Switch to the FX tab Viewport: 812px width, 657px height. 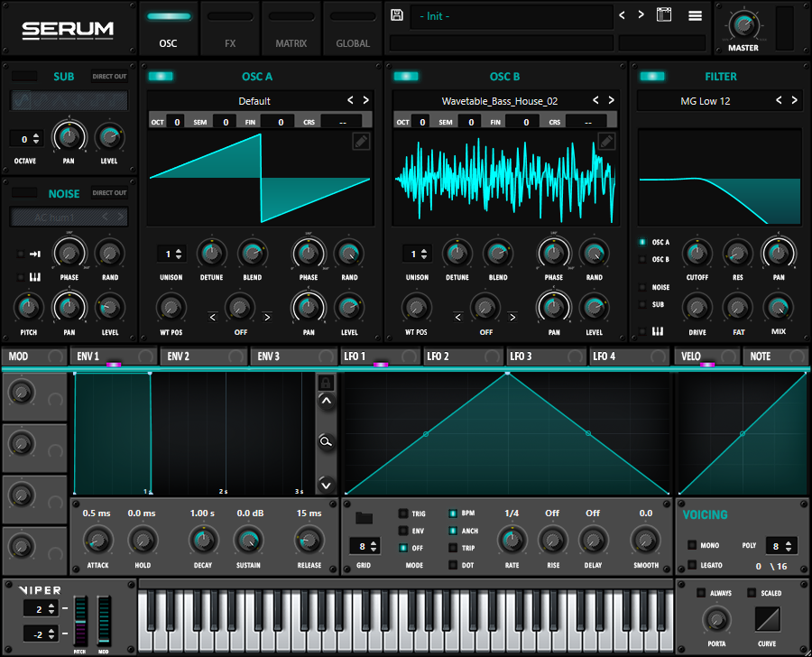coord(230,29)
